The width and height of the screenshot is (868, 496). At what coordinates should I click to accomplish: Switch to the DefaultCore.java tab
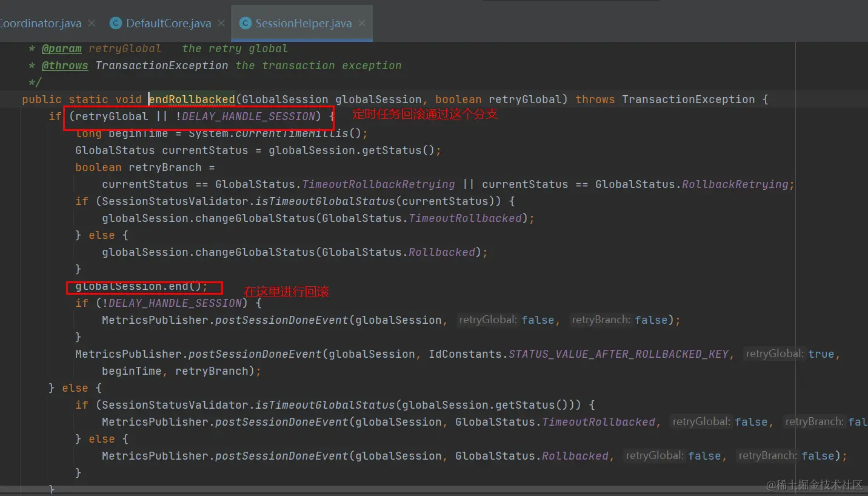[x=169, y=24]
